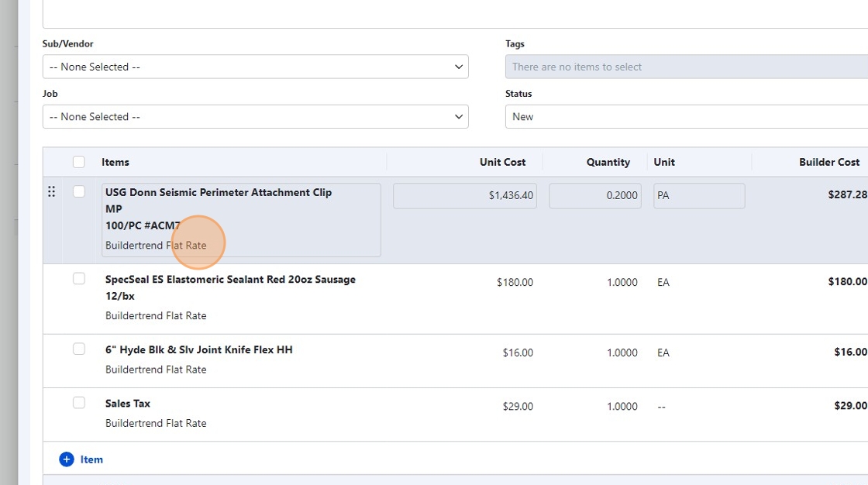Add a new Item link
Viewport: 868px width, 485px height.
point(91,459)
